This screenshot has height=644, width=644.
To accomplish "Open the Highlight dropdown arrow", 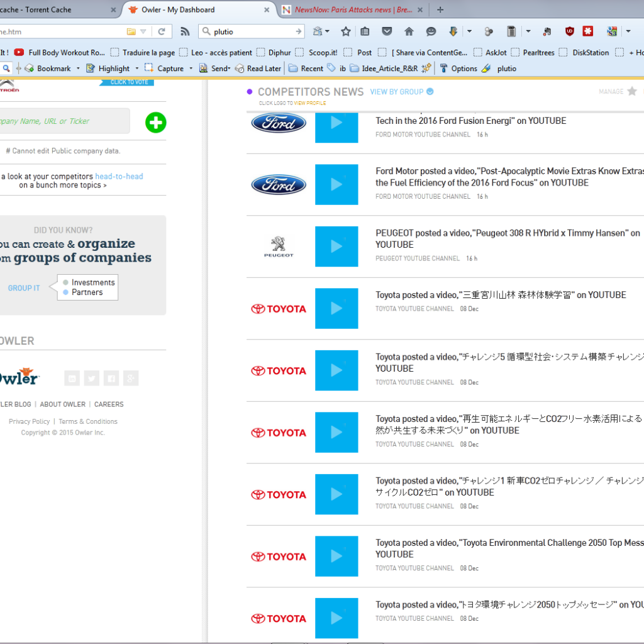I will pyautogui.click(x=136, y=69).
